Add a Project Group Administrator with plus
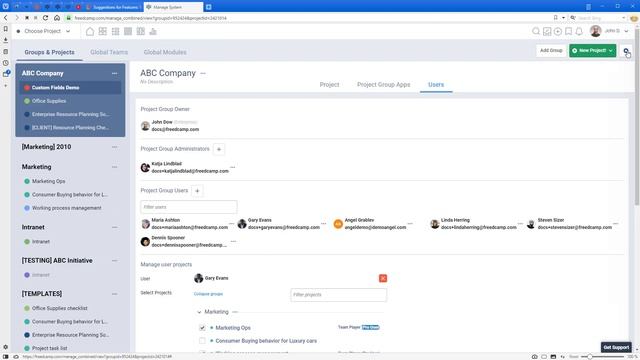Screen dimensions: 640x360 [219, 149]
